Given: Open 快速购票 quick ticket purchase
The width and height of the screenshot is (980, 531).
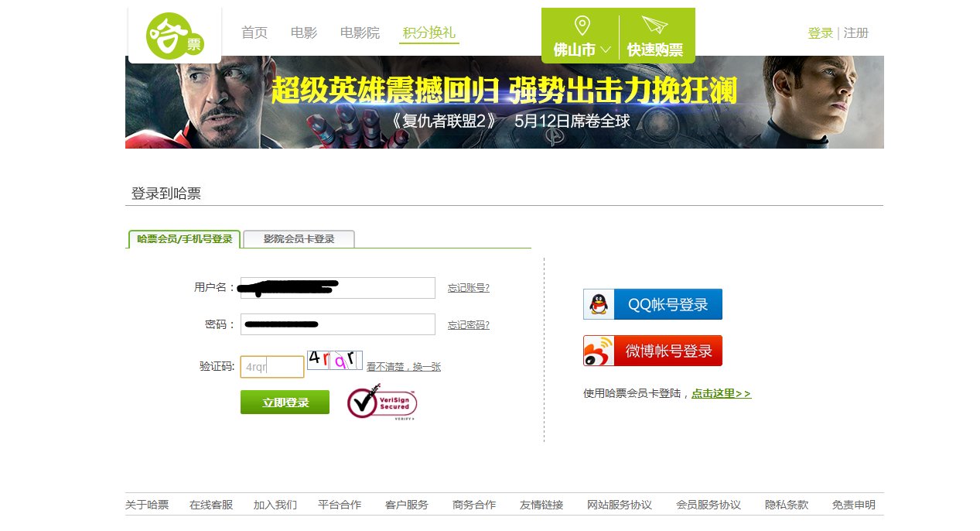Looking at the screenshot, I should click(x=655, y=49).
